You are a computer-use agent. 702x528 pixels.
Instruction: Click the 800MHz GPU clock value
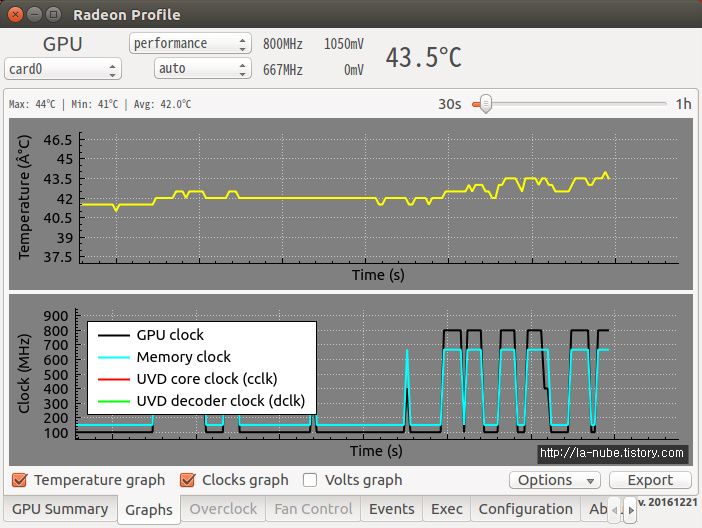[283, 44]
